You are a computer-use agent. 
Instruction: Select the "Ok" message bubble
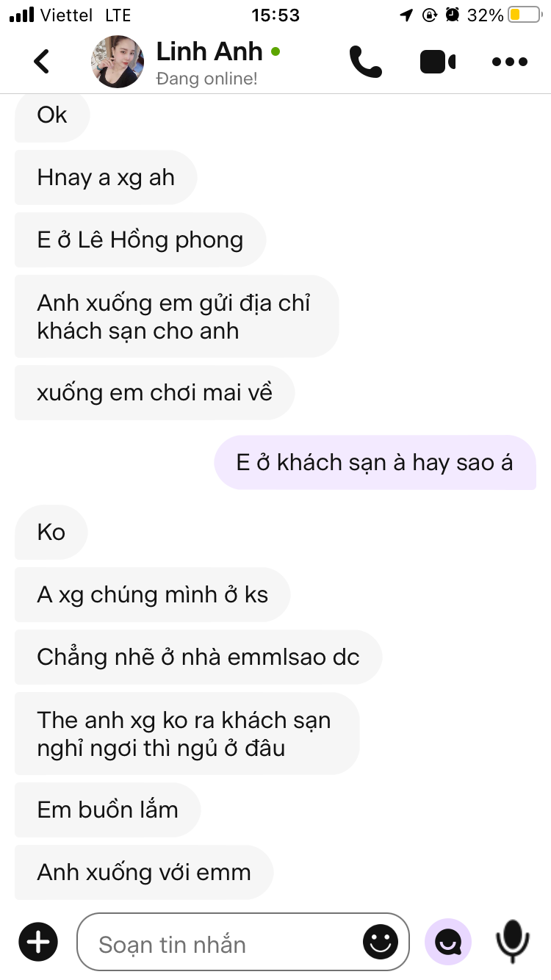click(52, 115)
